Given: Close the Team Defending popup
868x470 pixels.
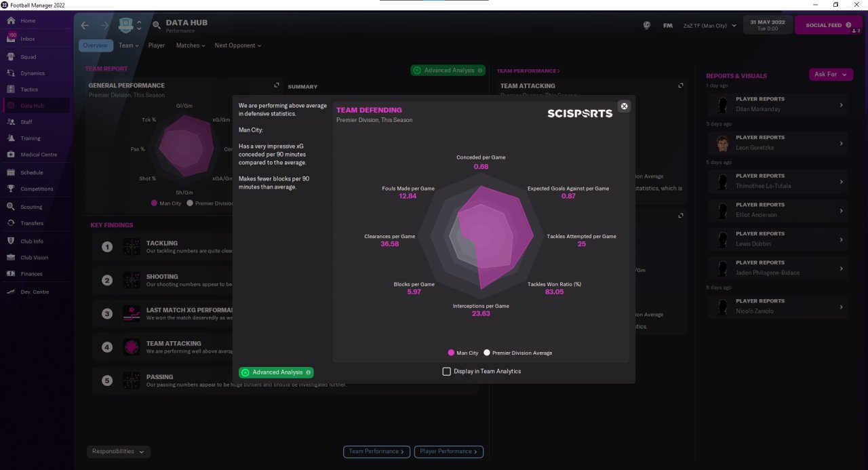Looking at the screenshot, I should coord(625,106).
